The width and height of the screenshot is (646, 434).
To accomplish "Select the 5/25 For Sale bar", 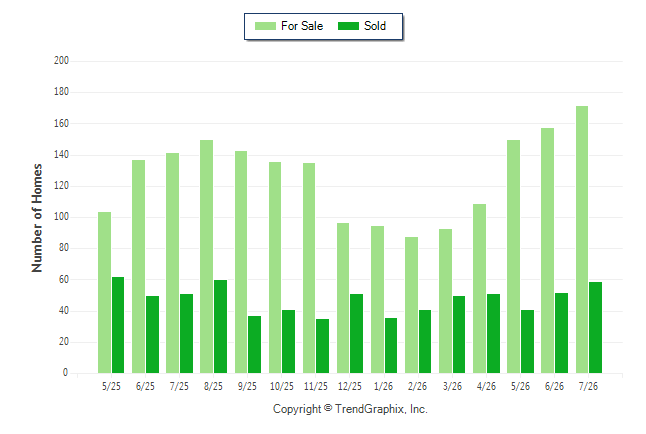I will [105, 293].
